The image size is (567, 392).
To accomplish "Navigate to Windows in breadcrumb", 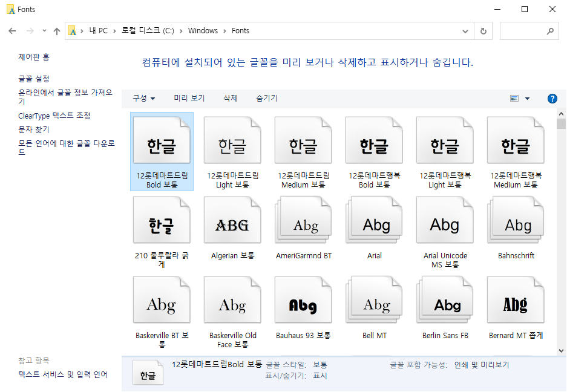I will 203,31.
